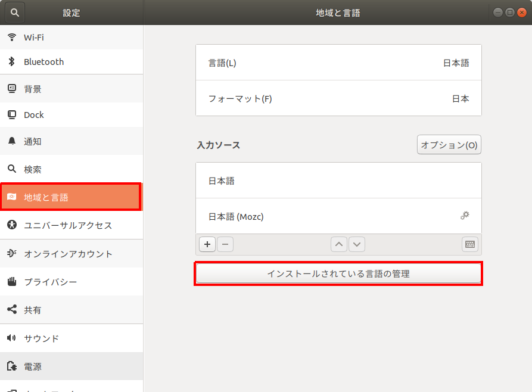Move input source down with arrow

click(x=356, y=244)
